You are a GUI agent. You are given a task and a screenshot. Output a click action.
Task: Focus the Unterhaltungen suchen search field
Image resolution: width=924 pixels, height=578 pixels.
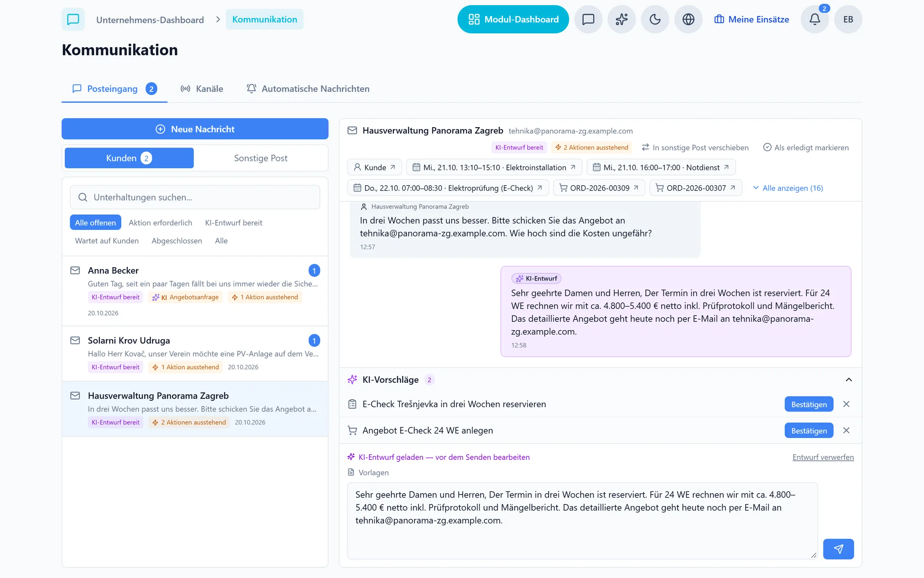click(x=195, y=197)
